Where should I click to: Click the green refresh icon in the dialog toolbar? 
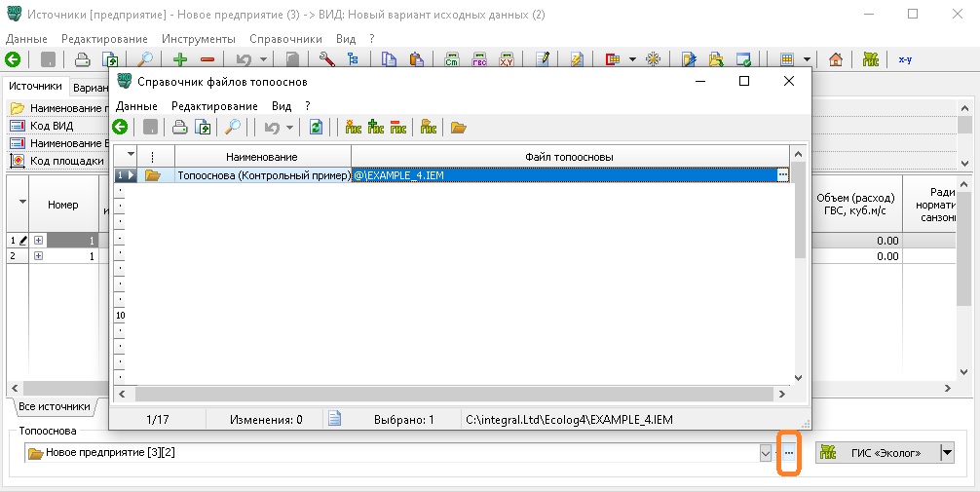(316, 127)
